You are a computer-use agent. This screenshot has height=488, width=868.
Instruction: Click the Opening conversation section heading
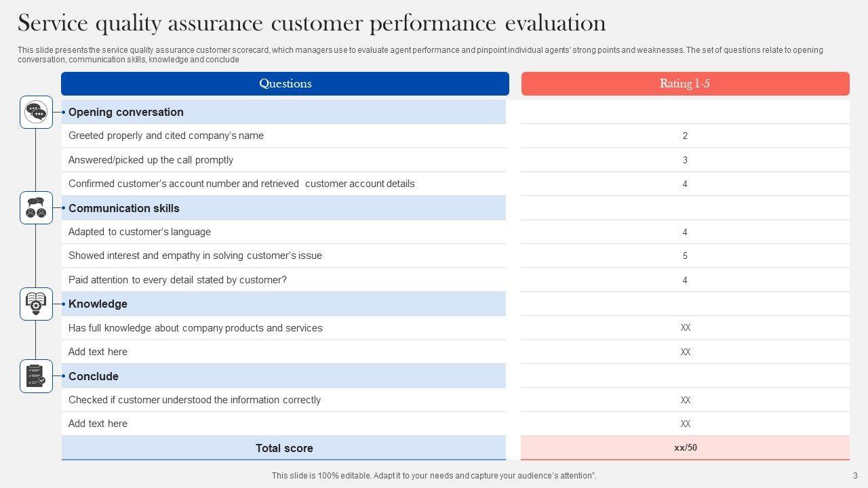pos(126,113)
